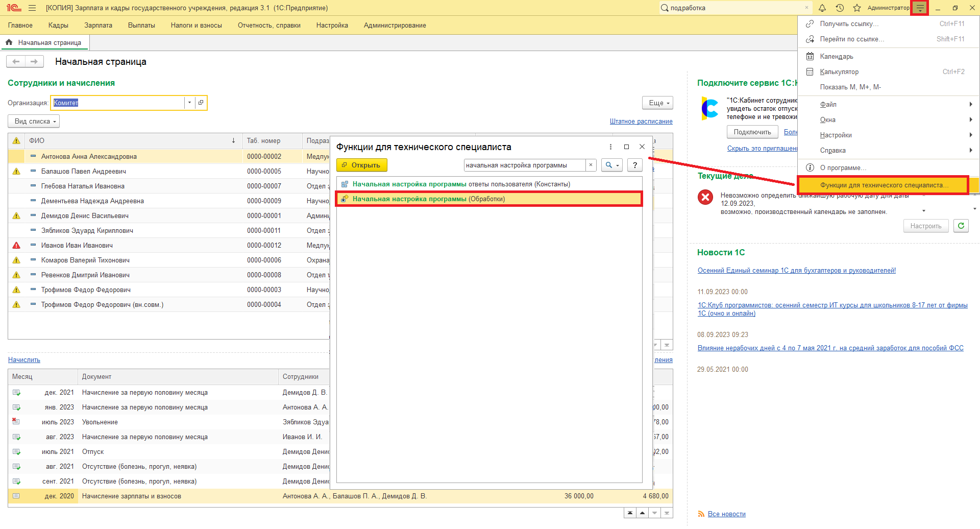
Task: Go forward with the right arrow button
Action: [34, 62]
